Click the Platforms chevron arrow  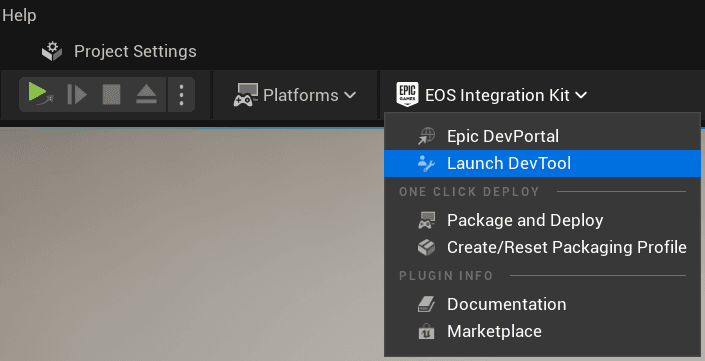click(350, 95)
